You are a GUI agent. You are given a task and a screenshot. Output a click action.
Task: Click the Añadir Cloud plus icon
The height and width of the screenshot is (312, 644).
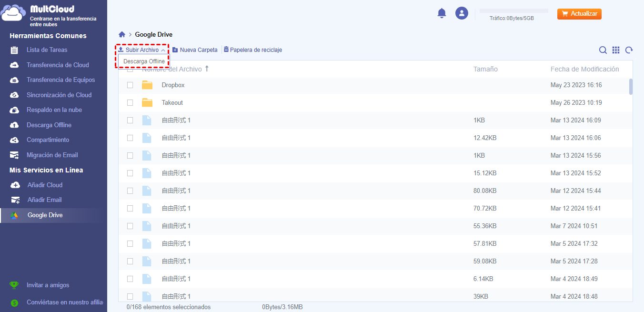click(15, 185)
